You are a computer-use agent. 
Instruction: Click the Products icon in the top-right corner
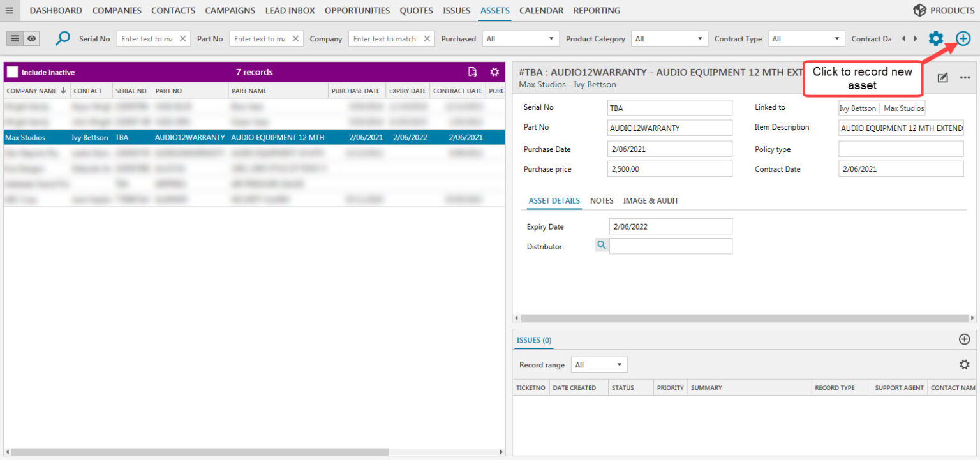[920, 10]
